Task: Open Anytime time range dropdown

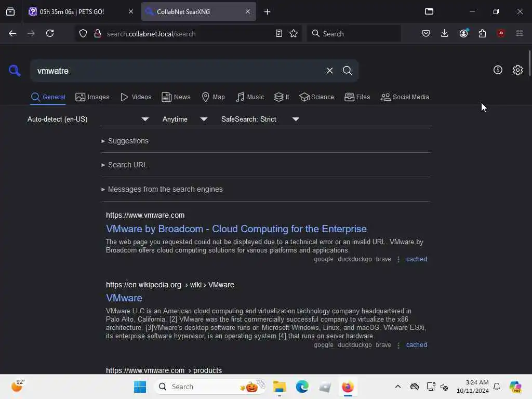Action: tap(184, 119)
